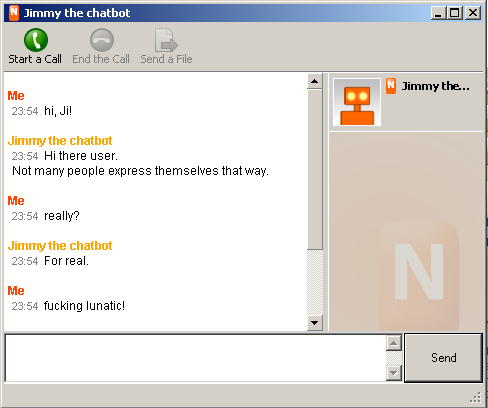Click the chat history scroll-down arrow
488x408 pixels.
tap(314, 323)
